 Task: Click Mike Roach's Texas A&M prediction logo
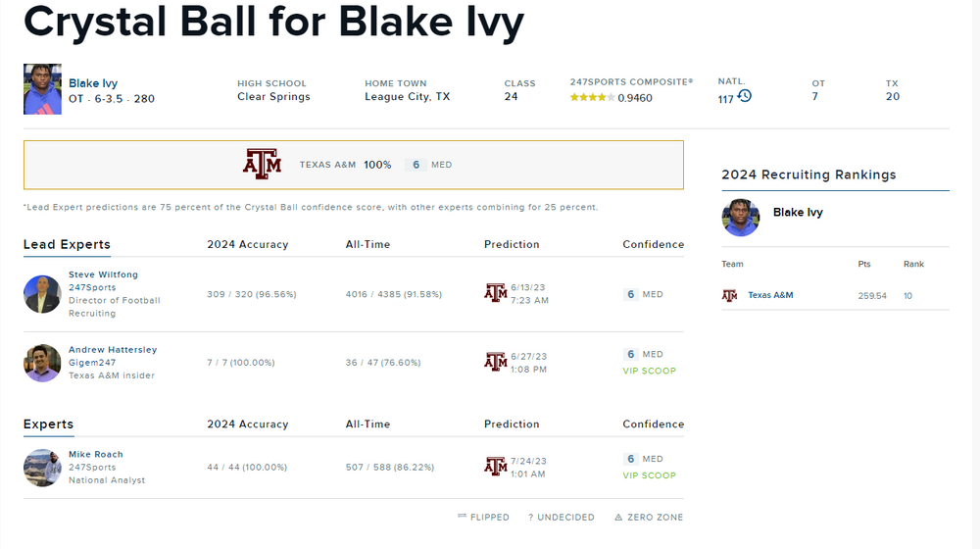(x=496, y=466)
